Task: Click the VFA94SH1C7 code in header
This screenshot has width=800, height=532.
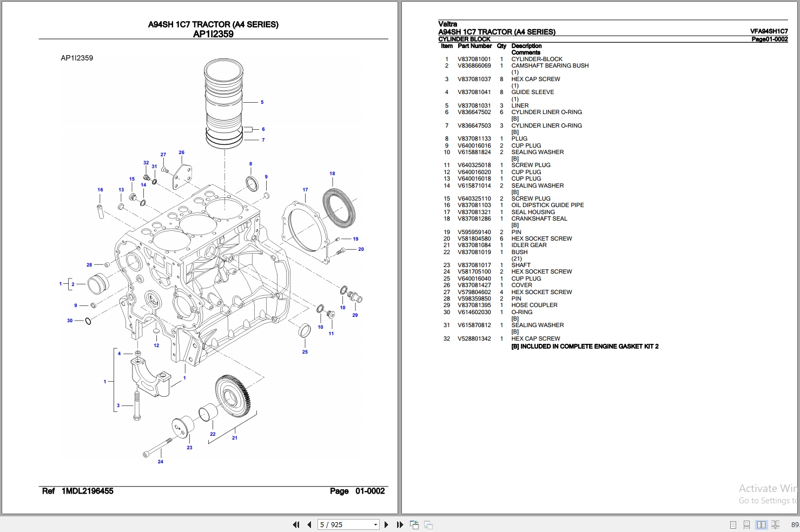Action: [769, 32]
